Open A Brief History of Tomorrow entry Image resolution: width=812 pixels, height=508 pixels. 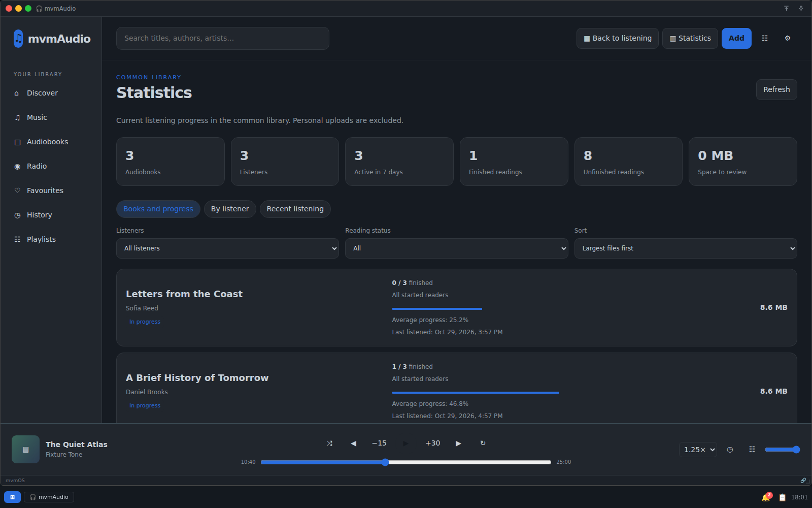pyautogui.click(x=457, y=388)
